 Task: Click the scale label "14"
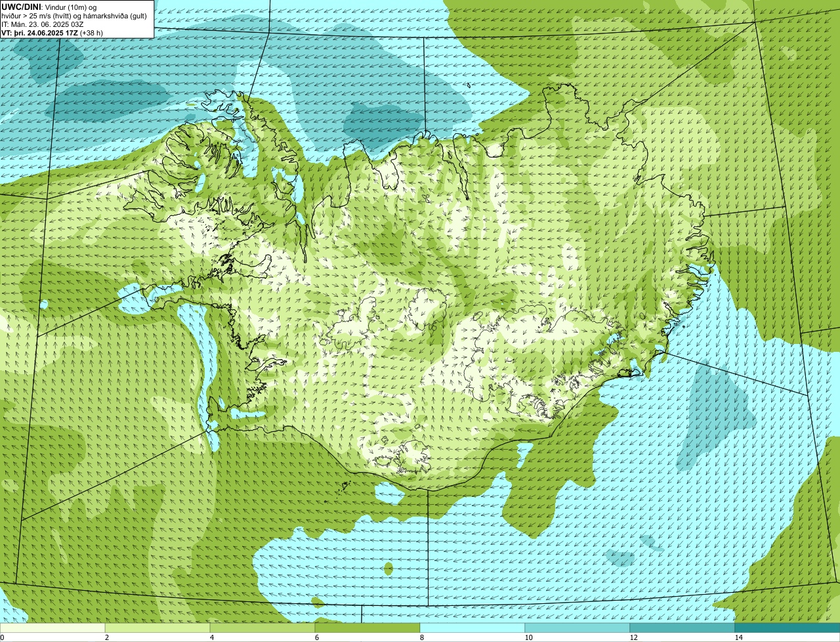pos(738,637)
